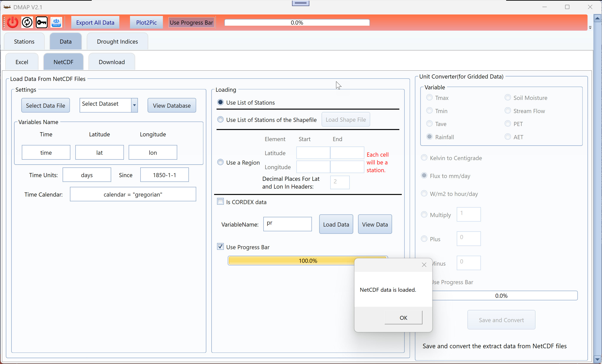Click the Select Data File button
The image size is (602, 364).
(x=46, y=106)
